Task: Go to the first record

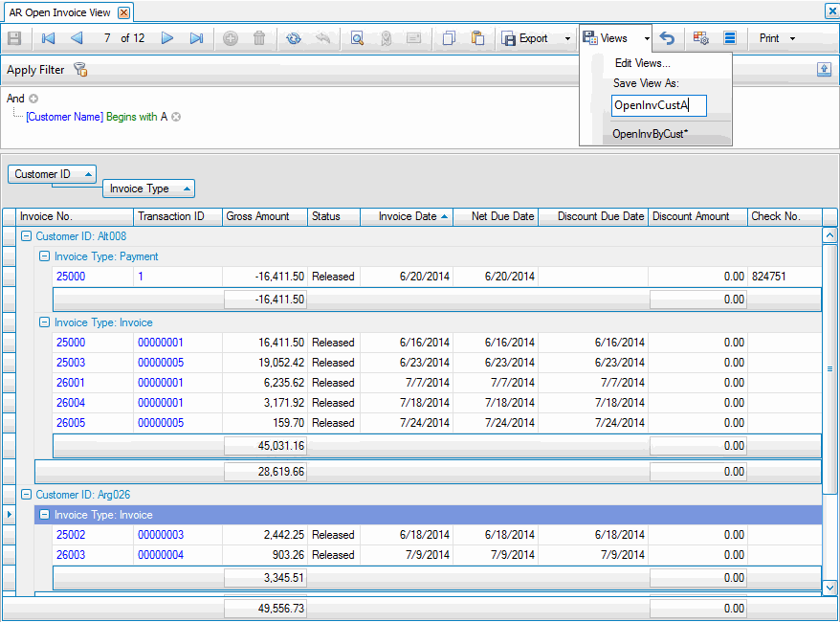Action: pyautogui.click(x=48, y=38)
